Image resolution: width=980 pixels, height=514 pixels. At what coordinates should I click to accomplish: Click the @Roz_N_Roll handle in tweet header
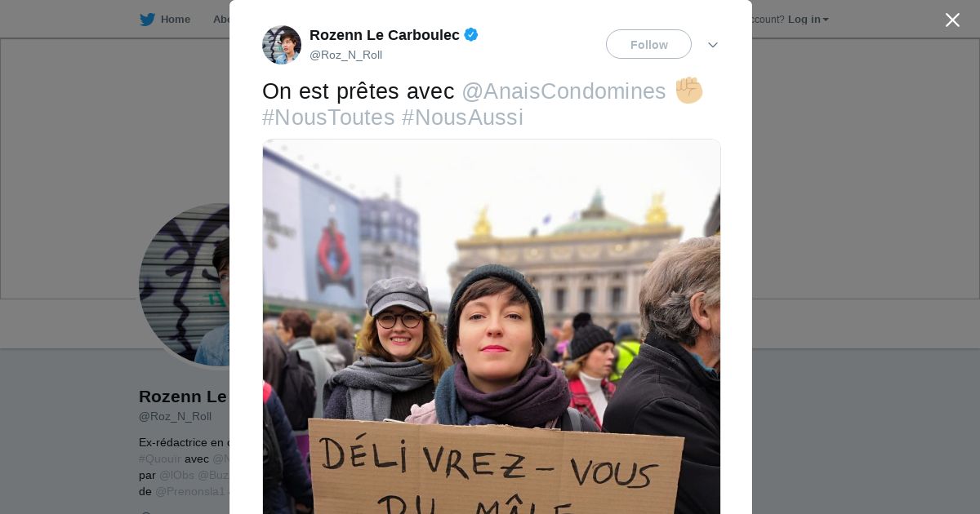click(x=345, y=55)
